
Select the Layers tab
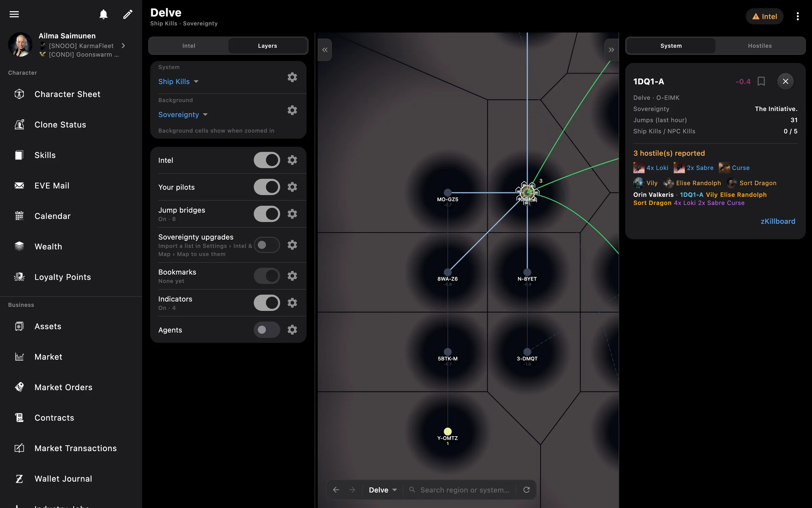[267, 46]
